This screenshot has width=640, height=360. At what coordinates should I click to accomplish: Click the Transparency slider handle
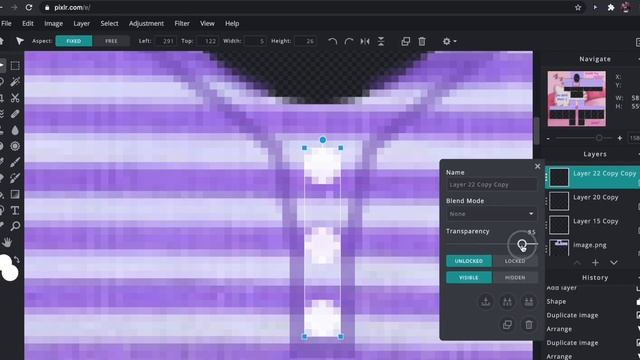[x=522, y=244]
